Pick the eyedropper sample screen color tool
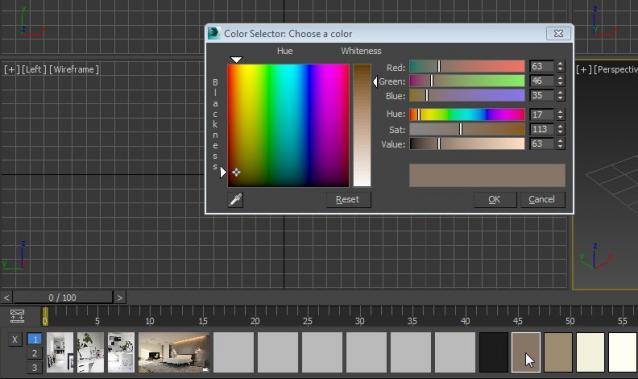Screen dimensions: 638x379 click(236, 200)
